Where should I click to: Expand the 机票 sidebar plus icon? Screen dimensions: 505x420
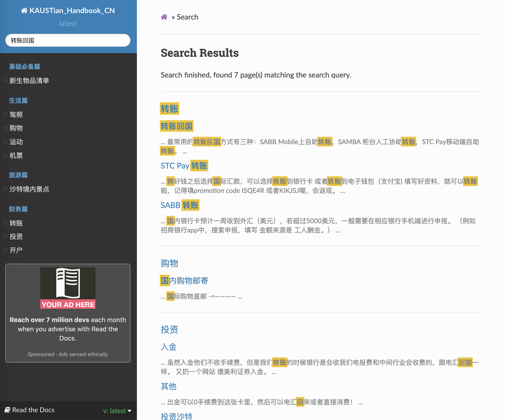point(5,155)
